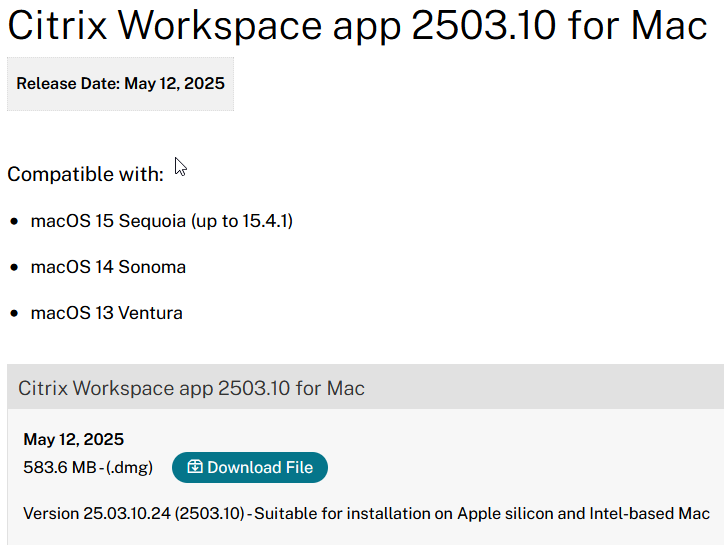Select the macOS 14 Sonoma list item
Viewport: 724px width, 545px height.
108,267
